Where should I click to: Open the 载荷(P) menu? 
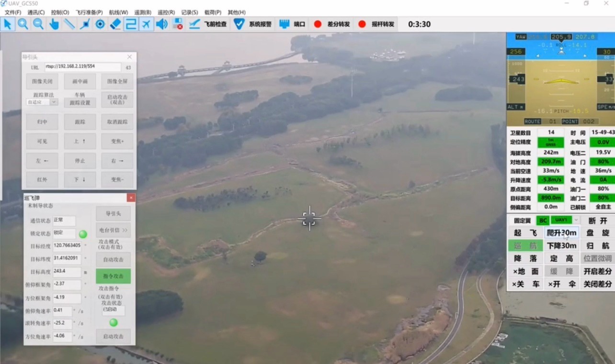point(213,12)
